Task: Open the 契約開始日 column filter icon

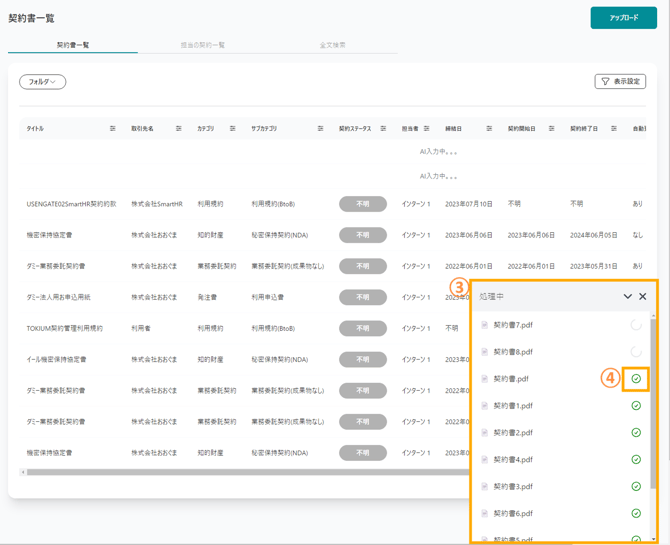Action: (x=551, y=129)
